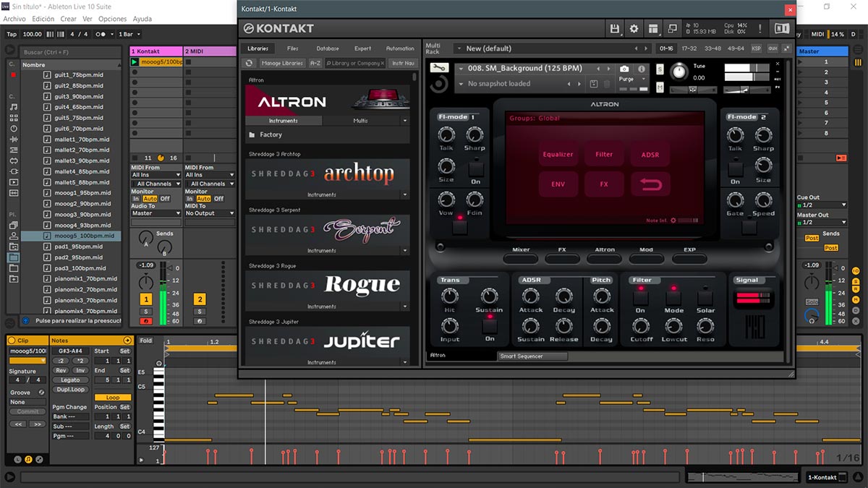Click the snapshot camera icon
This screenshot has height=488, width=868.
624,69
